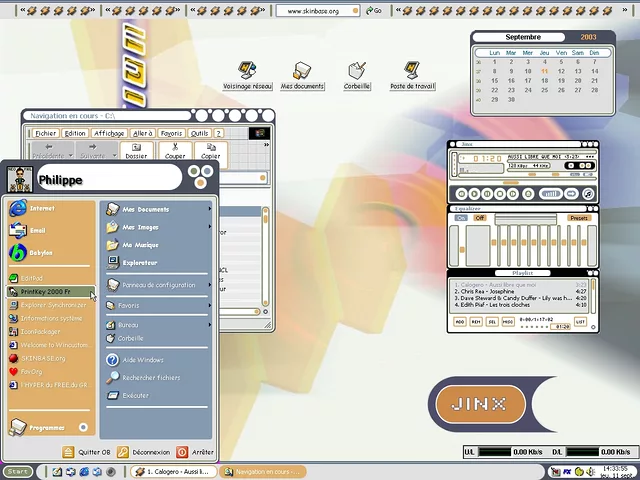This screenshot has height=480, width=640.
Task: Expand Panneau de configuration submenu
Action: [158, 284]
